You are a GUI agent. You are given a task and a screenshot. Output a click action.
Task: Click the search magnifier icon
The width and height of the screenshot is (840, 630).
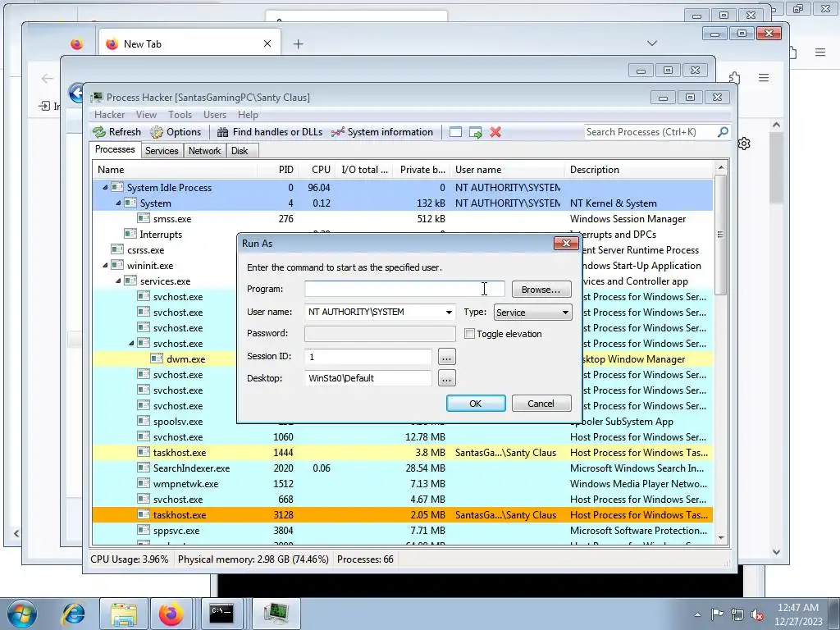(x=723, y=131)
